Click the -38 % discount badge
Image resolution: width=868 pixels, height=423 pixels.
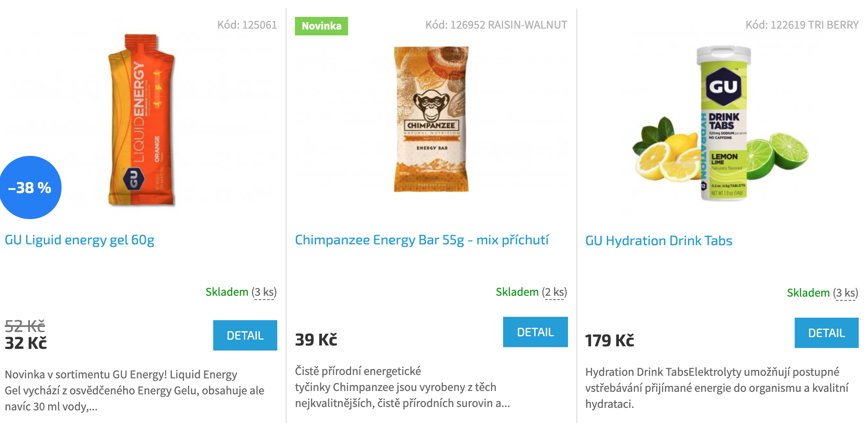30,187
